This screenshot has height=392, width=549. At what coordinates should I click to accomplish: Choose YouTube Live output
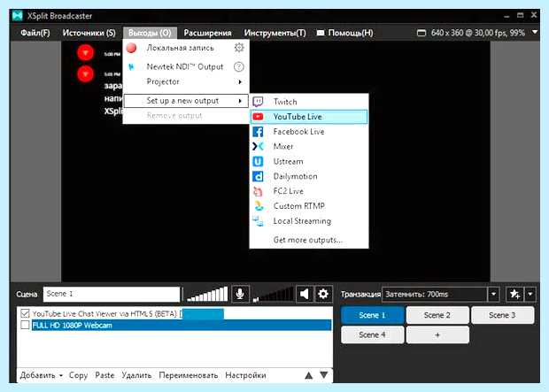(x=309, y=117)
